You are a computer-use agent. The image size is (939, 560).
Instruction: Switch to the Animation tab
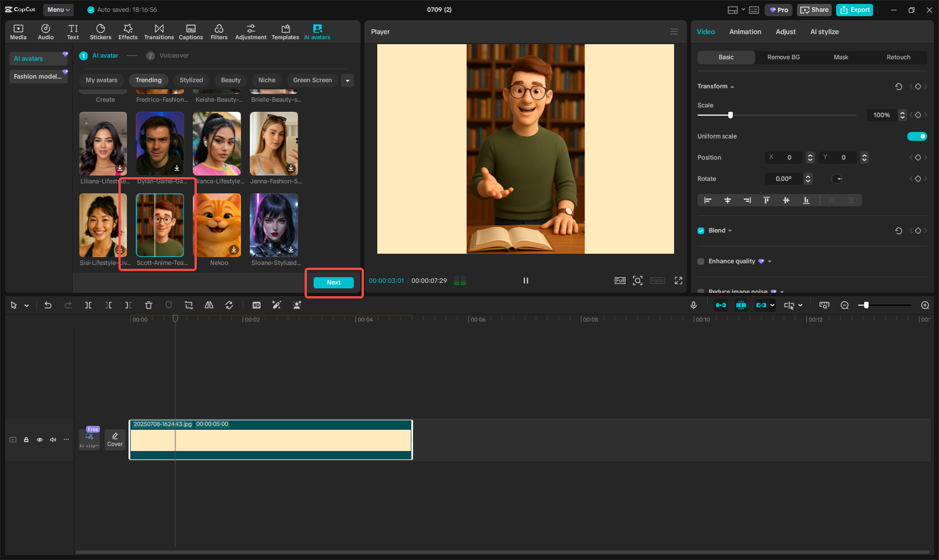click(x=744, y=32)
